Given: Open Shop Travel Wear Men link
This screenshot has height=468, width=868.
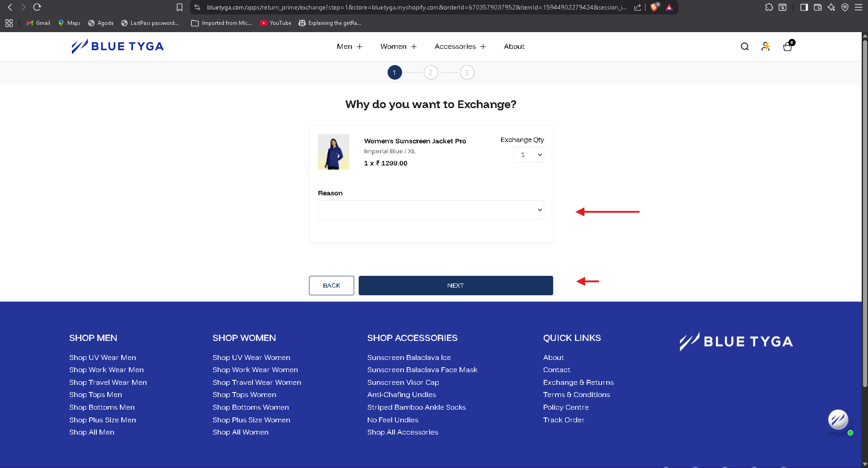Looking at the screenshot, I should click(x=108, y=383).
